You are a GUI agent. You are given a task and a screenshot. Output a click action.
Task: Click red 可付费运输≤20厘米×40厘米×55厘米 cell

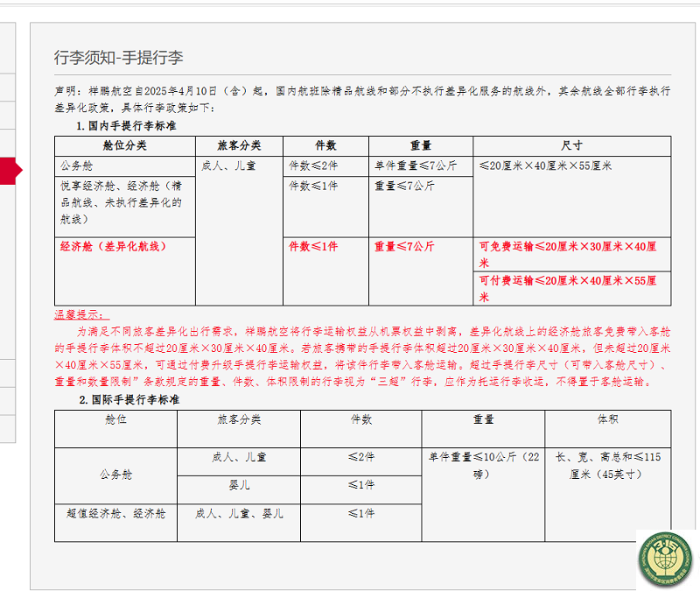coord(572,289)
